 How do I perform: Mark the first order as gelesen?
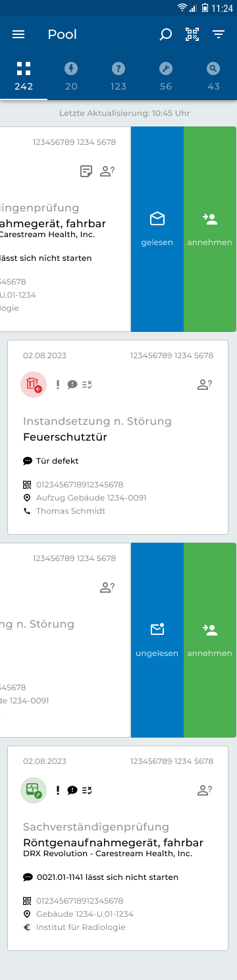[157, 229]
